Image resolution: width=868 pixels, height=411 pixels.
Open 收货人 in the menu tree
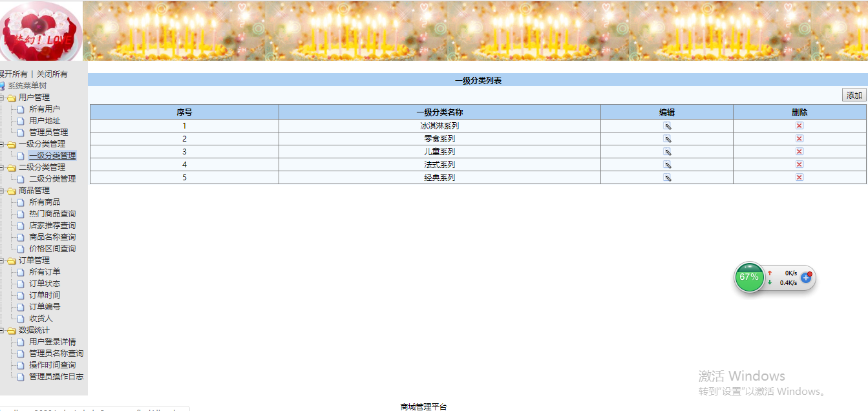pos(41,319)
